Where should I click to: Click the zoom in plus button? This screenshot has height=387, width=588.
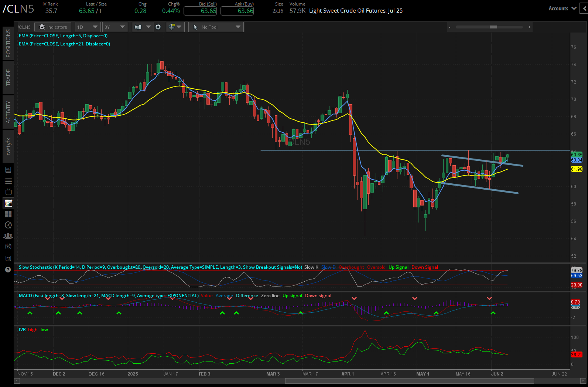coord(529,27)
